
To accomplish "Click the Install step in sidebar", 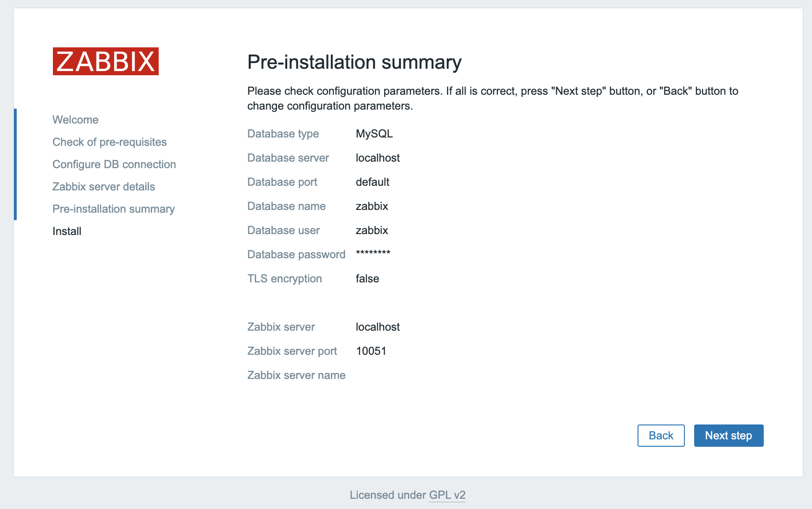I will click(x=66, y=231).
